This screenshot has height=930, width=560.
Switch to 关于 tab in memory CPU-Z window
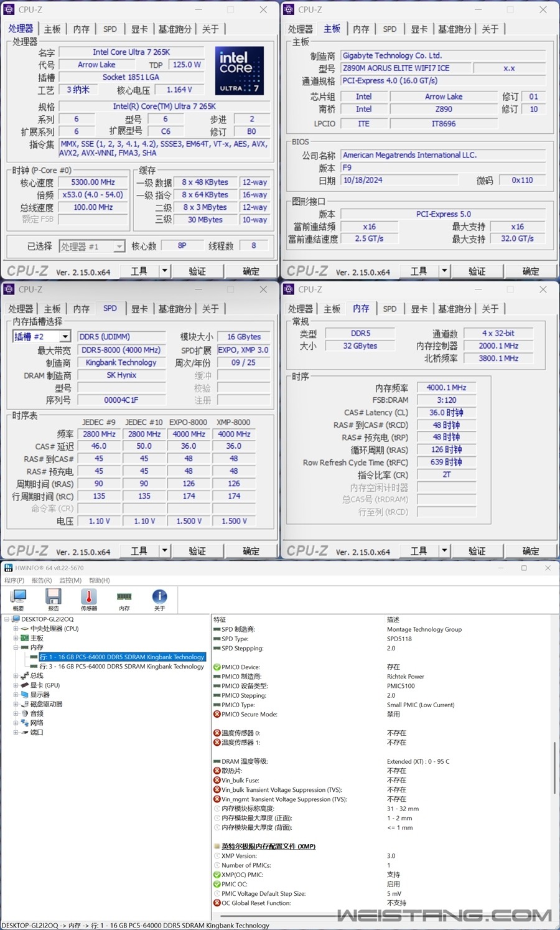tap(490, 309)
